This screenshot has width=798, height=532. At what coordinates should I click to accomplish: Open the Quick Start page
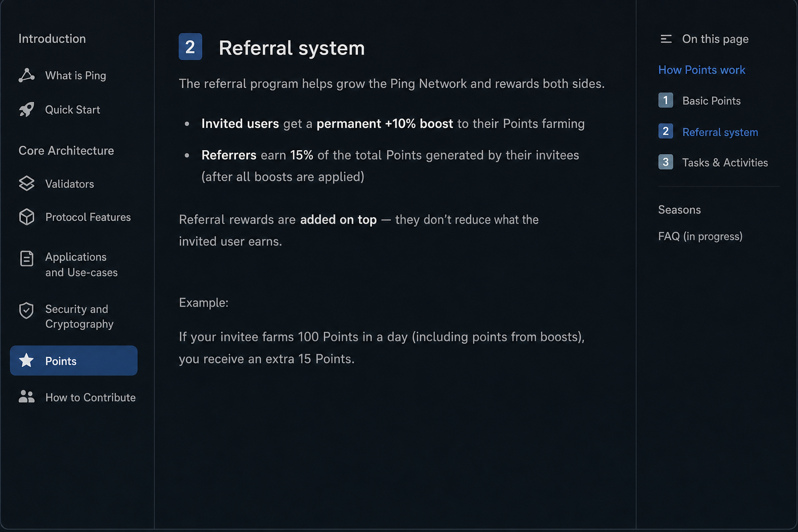[72, 110]
